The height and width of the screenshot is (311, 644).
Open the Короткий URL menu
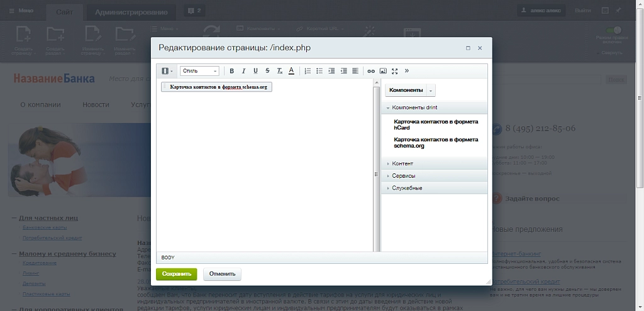click(319, 29)
